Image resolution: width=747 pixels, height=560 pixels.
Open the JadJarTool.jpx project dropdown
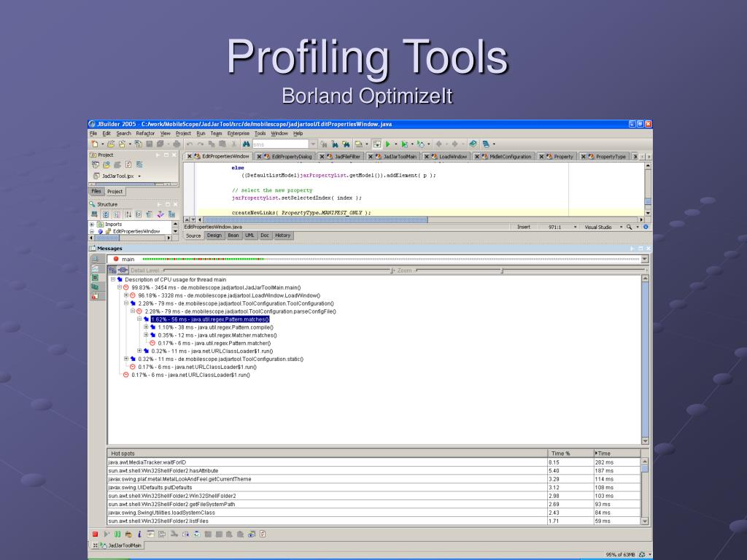click(x=139, y=176)
